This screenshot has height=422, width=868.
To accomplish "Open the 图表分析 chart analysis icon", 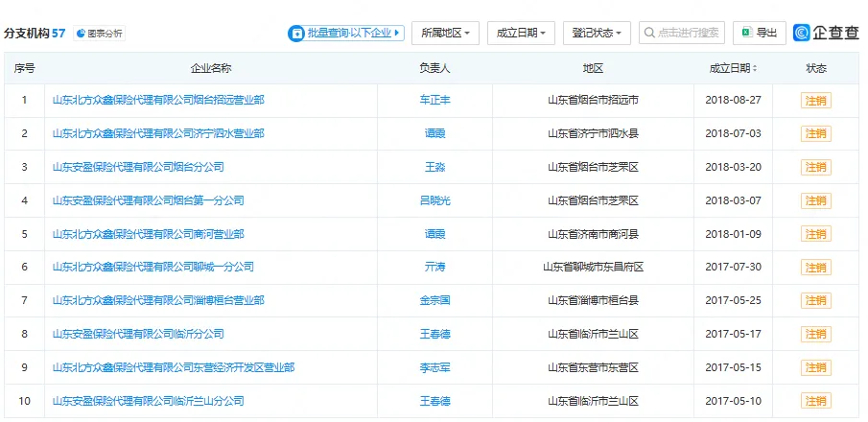I will 82,34.
